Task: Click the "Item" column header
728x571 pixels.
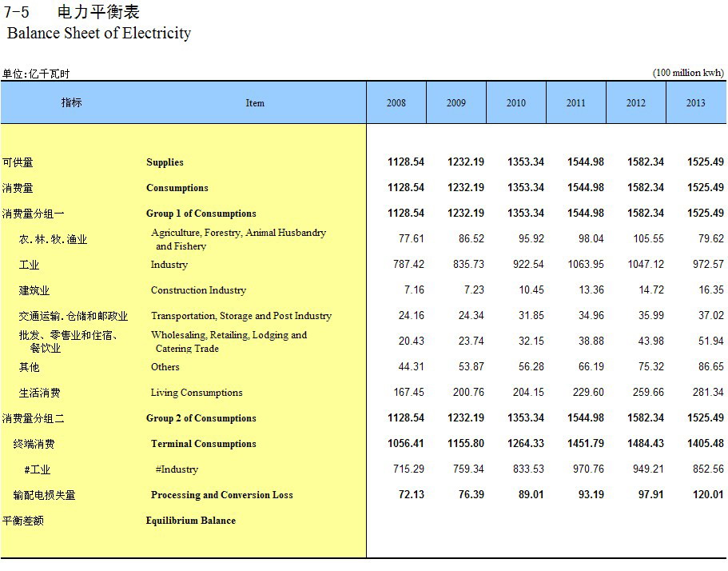Action: [255, 103]
